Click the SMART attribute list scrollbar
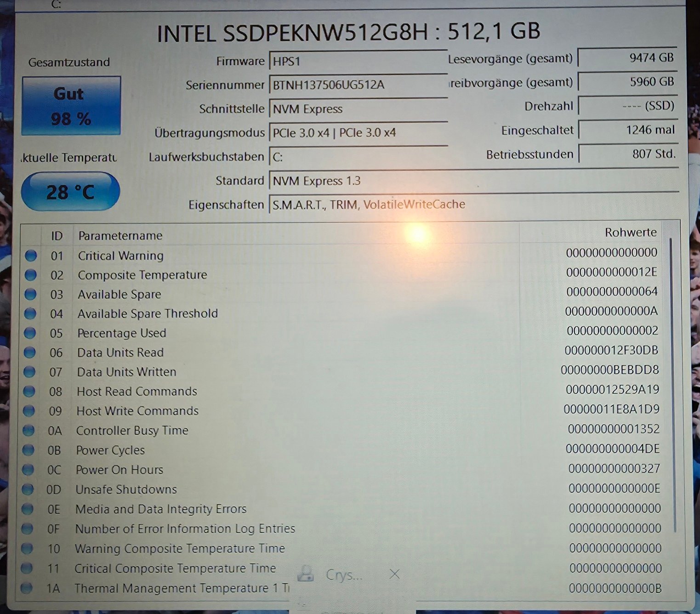 [672, 385]
